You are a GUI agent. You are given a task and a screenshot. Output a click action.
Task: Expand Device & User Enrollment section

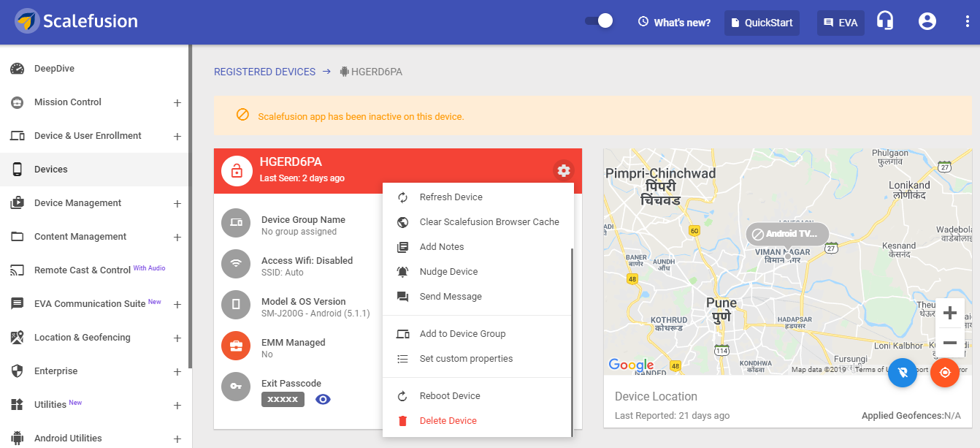(177, 137)
